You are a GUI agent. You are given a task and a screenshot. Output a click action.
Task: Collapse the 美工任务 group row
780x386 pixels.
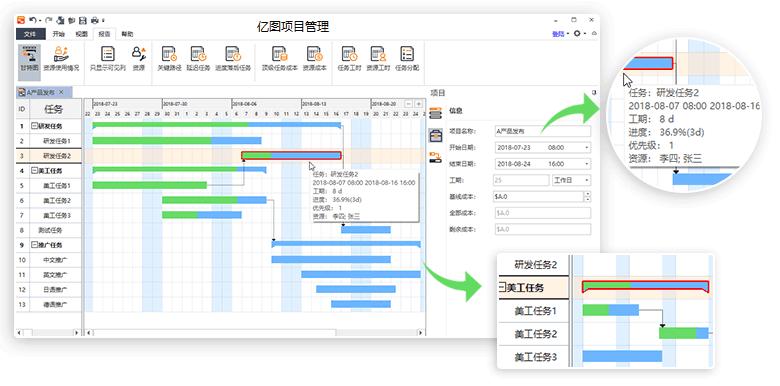pos(34,171)
